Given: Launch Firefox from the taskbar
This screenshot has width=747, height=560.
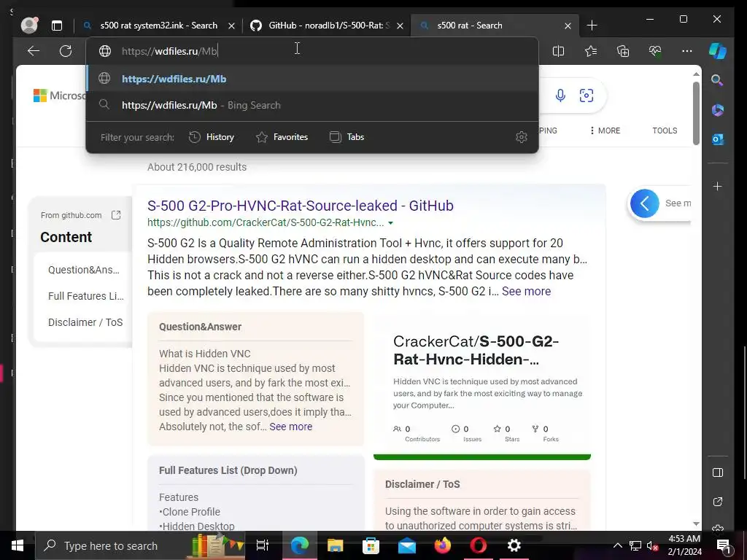Looking at the screenshot, I should [x=443, y=545].
